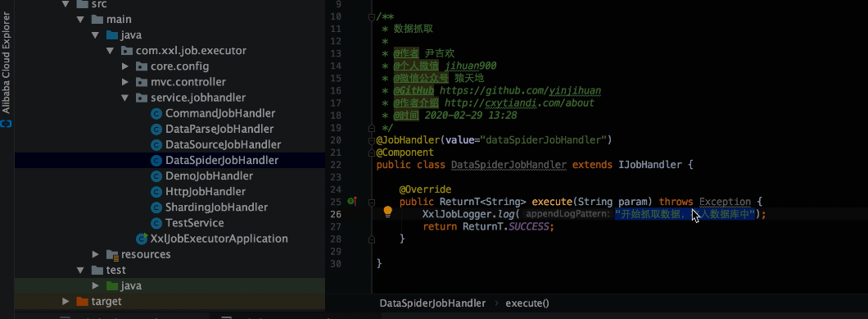Click the orange target folder icon

pos(82,301)
